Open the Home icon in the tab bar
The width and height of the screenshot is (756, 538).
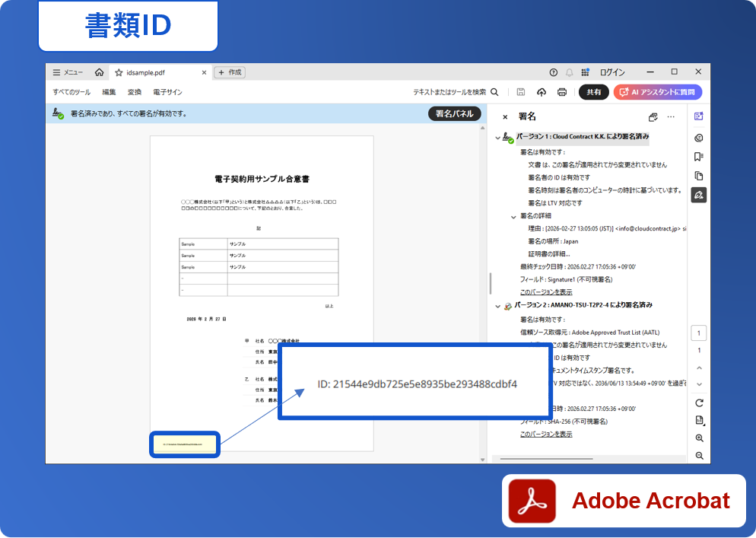[x=99, y=72]
